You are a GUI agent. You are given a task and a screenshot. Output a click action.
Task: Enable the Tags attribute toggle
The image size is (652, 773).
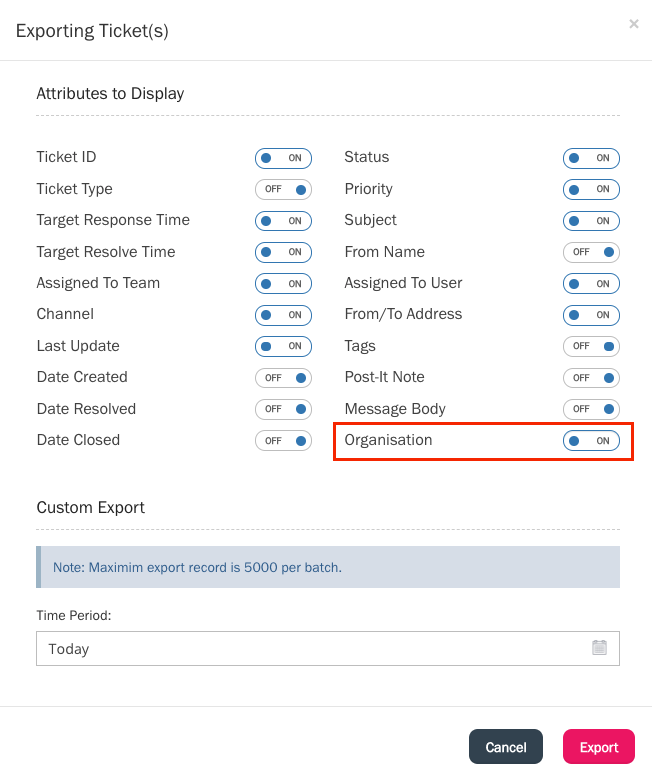(591, 347)
